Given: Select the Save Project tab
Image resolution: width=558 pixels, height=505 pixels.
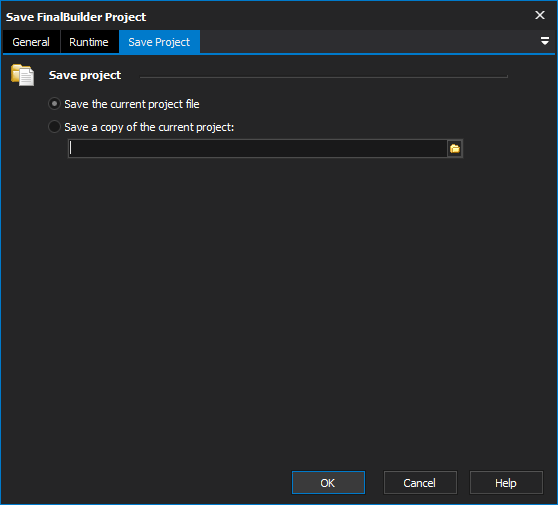Looking at the screenshot, I should (x=159, y=42).
